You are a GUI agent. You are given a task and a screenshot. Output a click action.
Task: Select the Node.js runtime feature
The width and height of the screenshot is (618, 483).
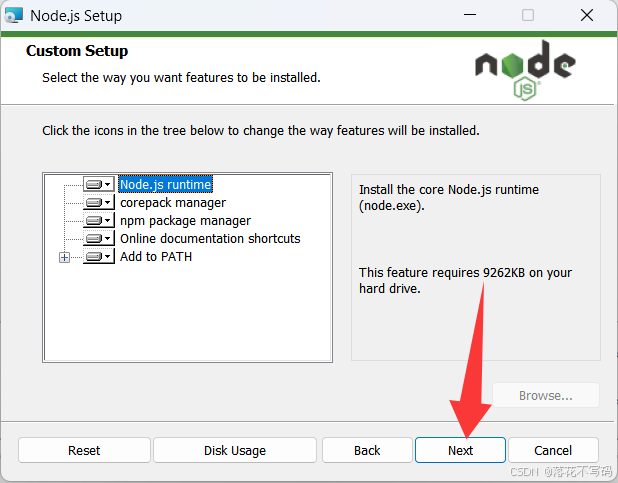(166, 185)
